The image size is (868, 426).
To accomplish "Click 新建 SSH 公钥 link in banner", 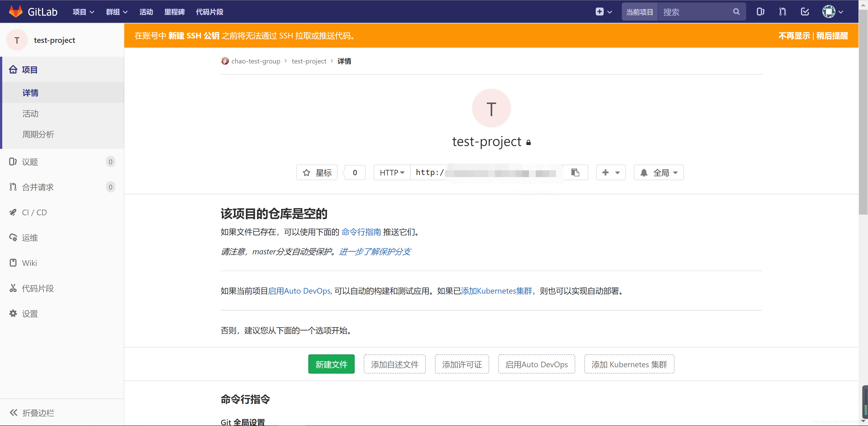I will (x=194, y=36).
